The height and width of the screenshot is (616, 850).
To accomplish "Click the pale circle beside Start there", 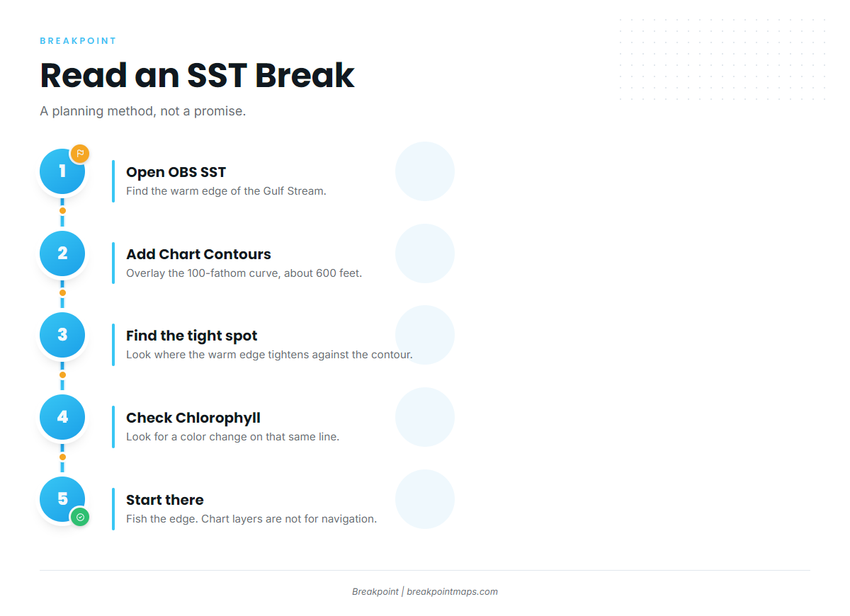I will (425, 499).
